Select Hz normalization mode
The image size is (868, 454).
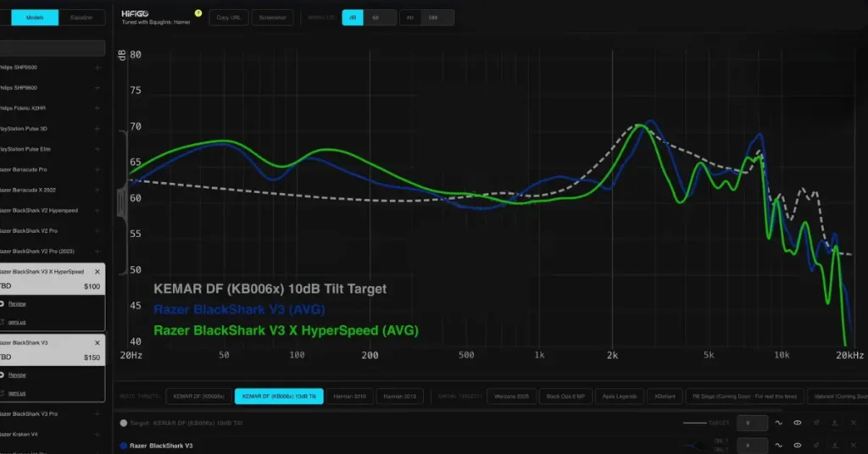[410, 18]
